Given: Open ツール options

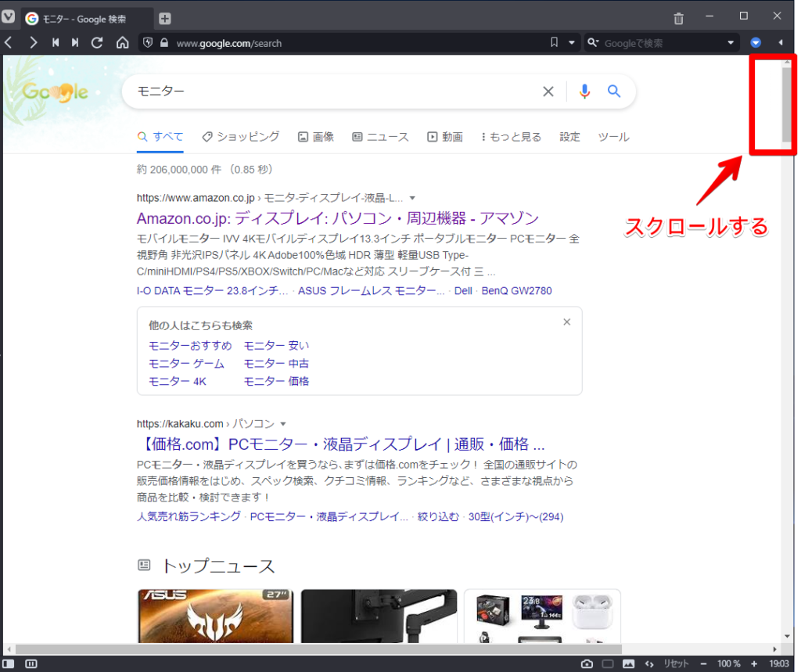Looking at the screenshot, I should [x=613, y=136].
